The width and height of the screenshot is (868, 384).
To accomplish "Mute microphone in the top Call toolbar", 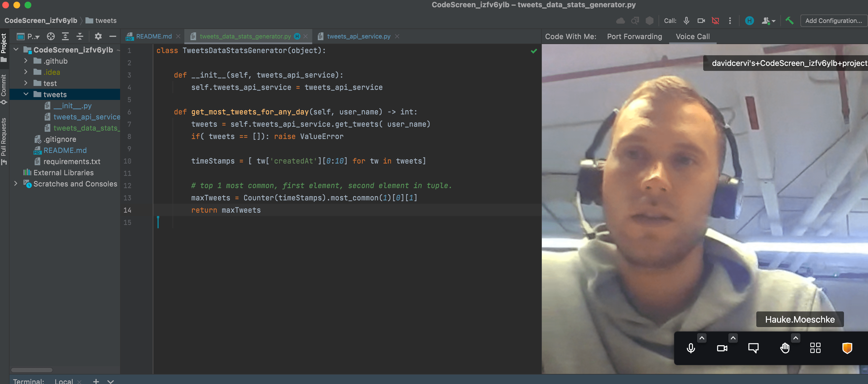I will [x=686, y=21].
